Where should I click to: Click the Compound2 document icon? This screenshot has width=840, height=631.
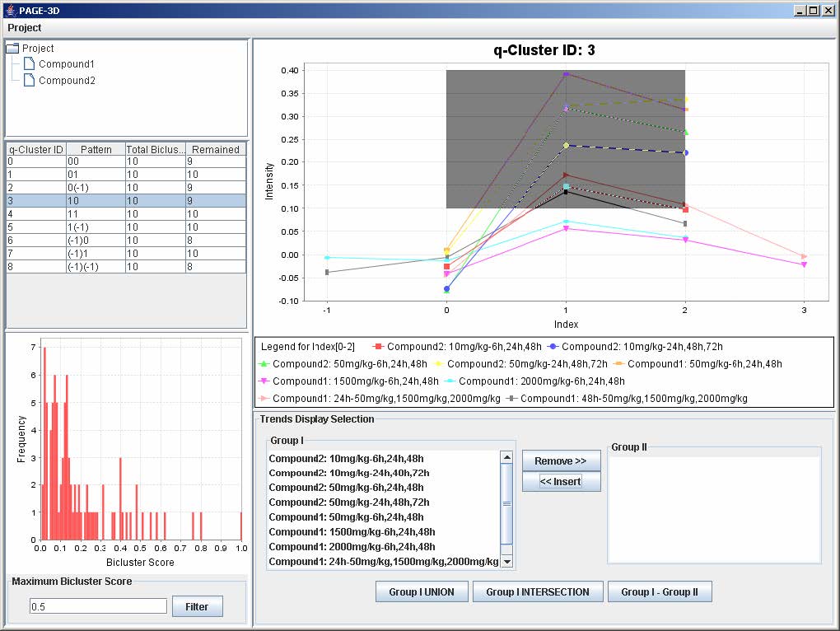click(29, 81)
